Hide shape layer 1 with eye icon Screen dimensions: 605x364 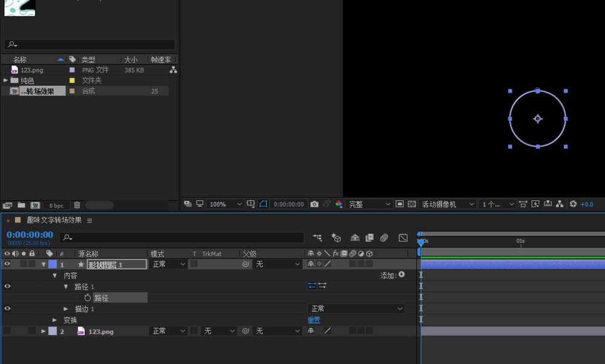tap(7, 264)
